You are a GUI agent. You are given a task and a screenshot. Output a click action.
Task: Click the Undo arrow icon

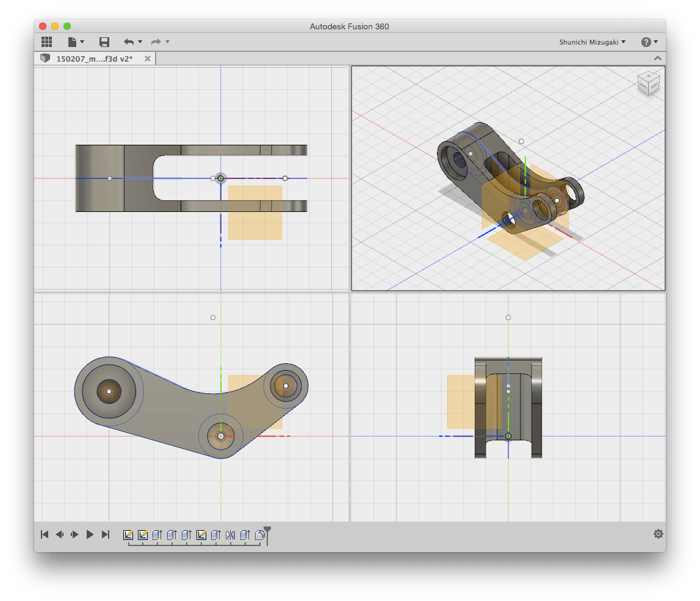pos(129,42)
